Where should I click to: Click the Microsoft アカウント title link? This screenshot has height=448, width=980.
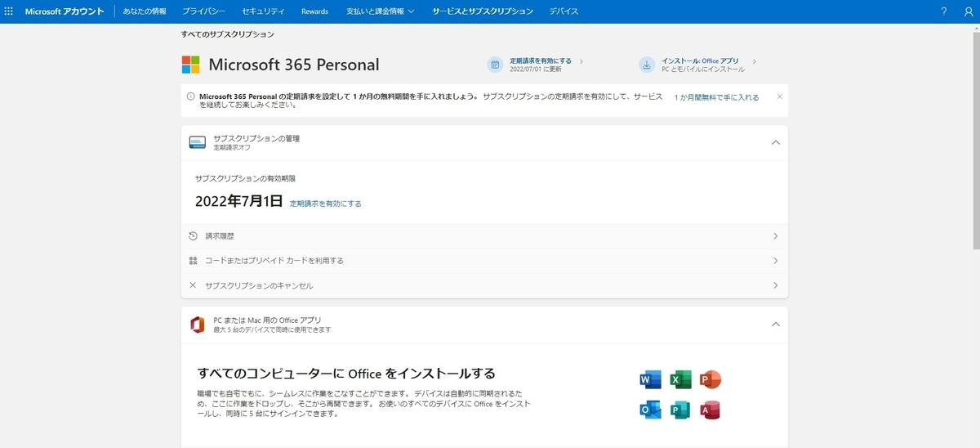[65, 11]
